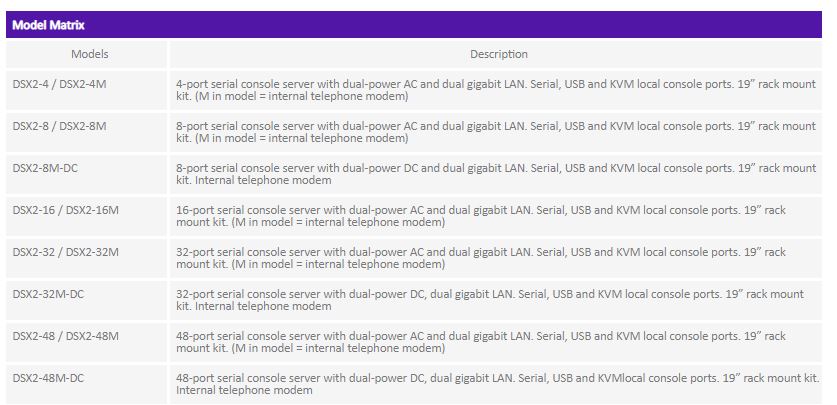This screenshot has width=837, height=405.
Task: Click the DSX2-32M-DC model name
Action: click(49, 294)
